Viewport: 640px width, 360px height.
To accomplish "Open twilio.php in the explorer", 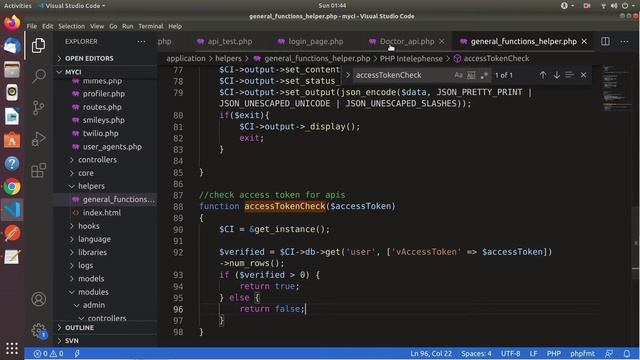I will [100, 133].
